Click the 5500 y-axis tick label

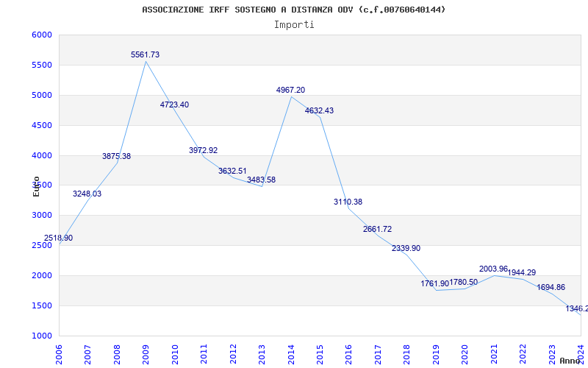42,65
